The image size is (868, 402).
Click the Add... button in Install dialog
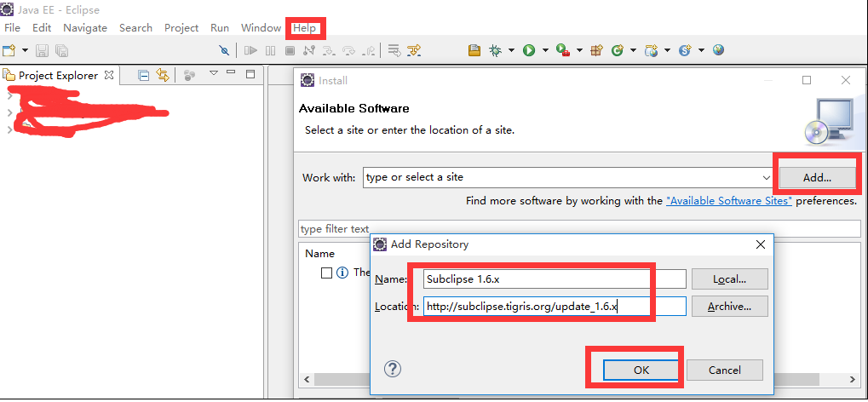coord(817,178)
